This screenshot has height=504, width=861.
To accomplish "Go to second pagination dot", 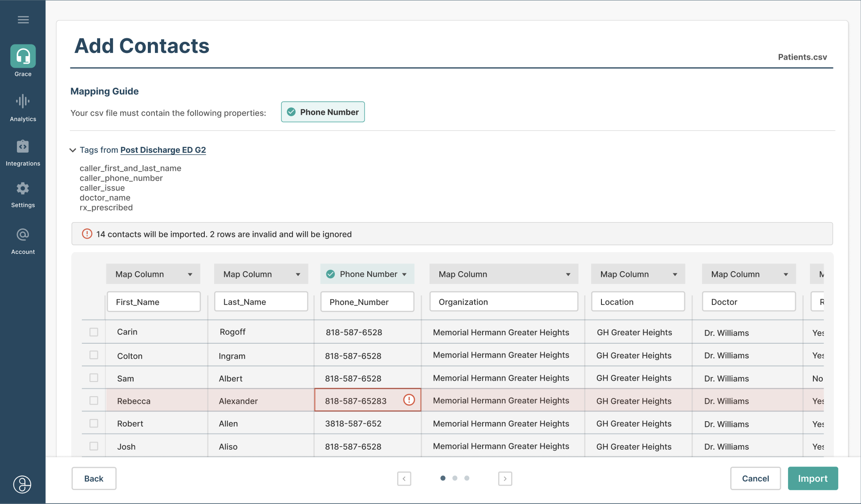I will 455,478.
